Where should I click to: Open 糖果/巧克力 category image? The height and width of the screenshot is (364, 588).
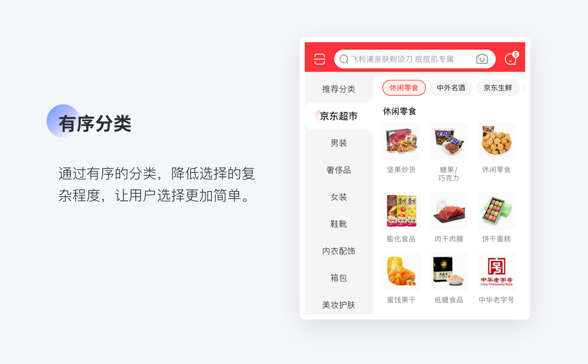(449, 141)
